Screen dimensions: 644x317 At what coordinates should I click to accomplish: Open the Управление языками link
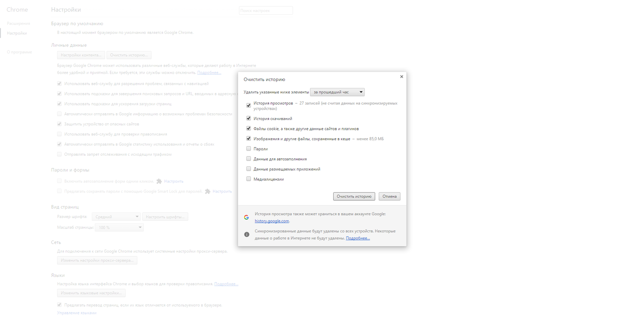click(x=77, y=313)
